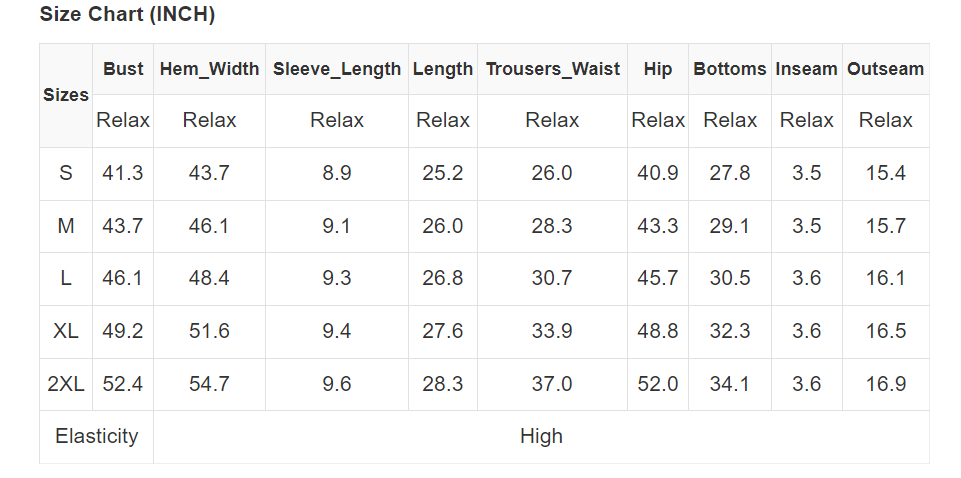
Task: Click the Sleeve_Length column header
Action: (337, 69)
